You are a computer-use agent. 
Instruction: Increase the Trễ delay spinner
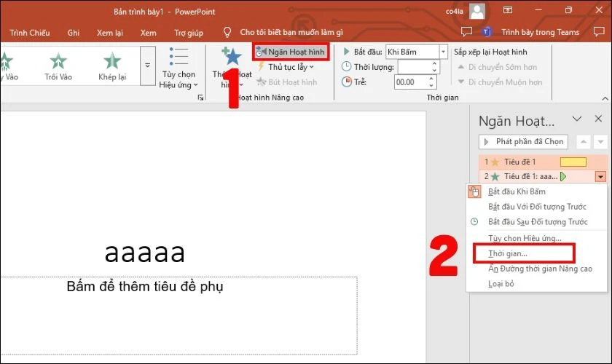point(431,79)
